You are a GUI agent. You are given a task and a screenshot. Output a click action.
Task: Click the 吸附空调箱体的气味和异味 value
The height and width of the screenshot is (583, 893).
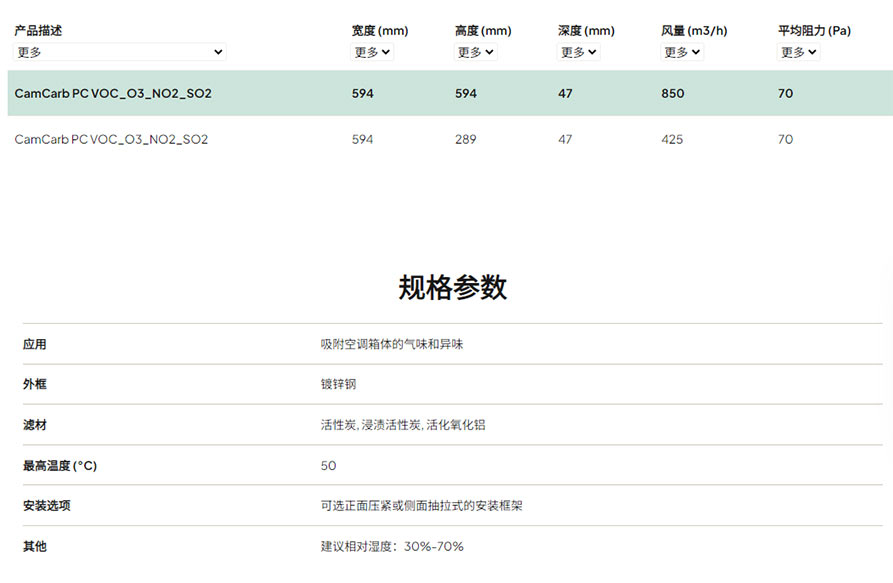click(x=392, y=344)
